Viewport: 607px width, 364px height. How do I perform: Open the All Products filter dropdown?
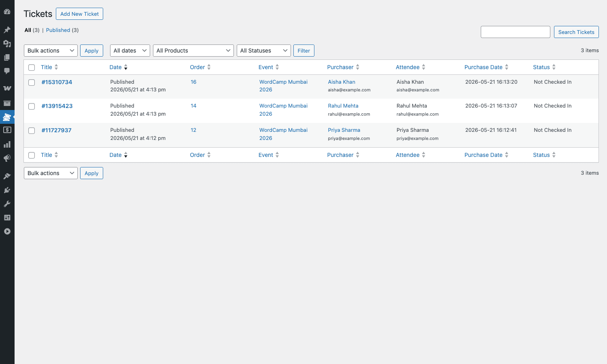pyautogui.click(x=193, y=51)
